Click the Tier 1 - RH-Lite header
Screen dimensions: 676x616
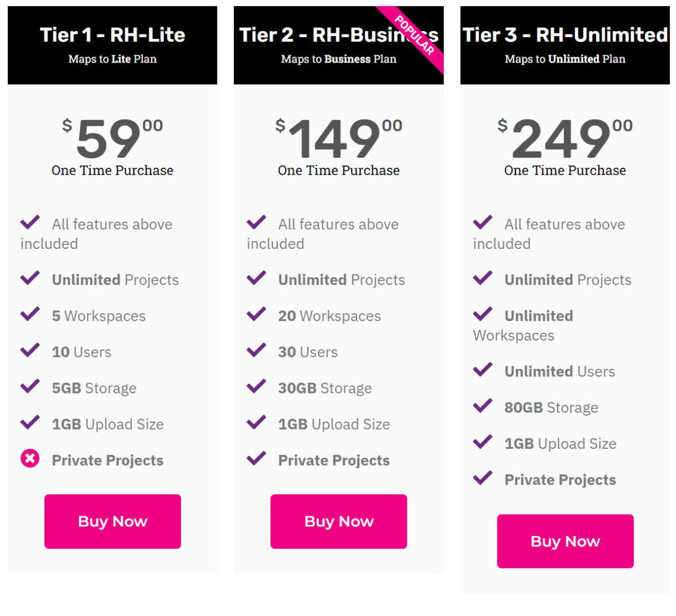[x=112, y=35]
